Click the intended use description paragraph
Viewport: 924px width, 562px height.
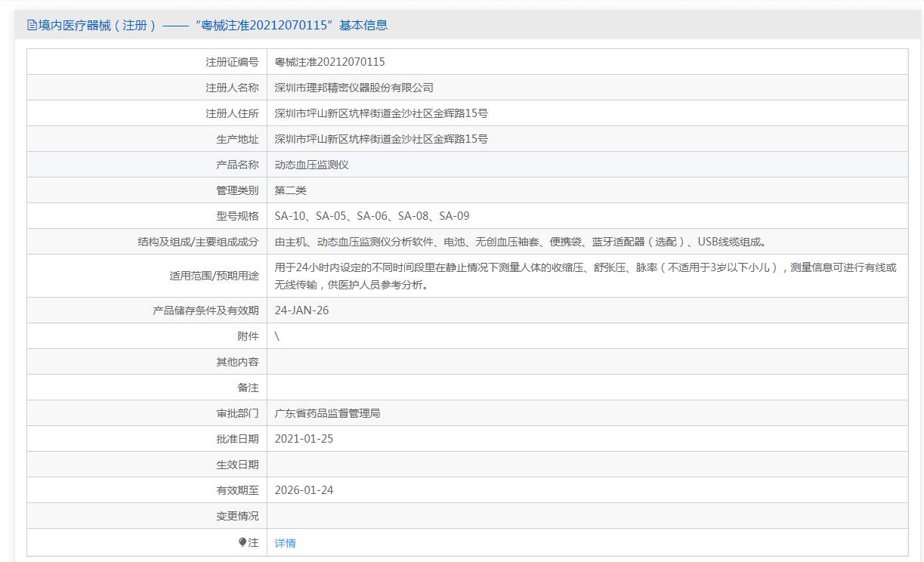click(586, 276)
